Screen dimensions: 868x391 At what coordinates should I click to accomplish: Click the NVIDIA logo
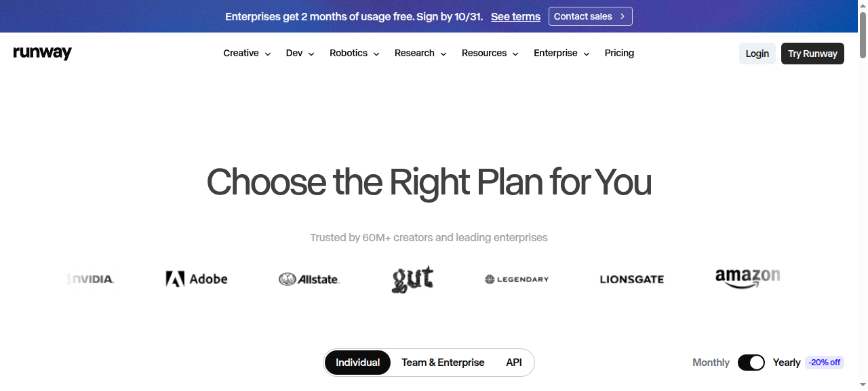click(92, 279)
